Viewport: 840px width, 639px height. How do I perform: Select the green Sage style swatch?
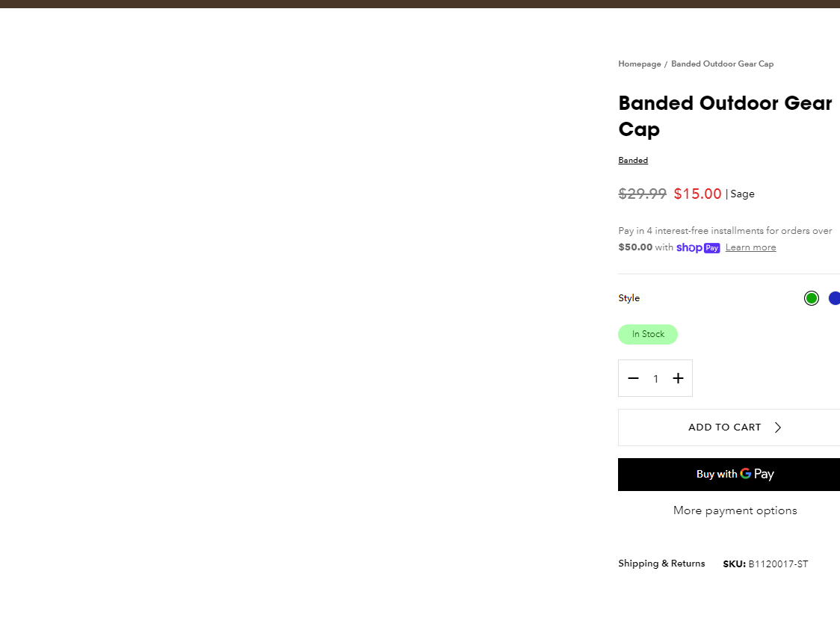tap(811, 298)
